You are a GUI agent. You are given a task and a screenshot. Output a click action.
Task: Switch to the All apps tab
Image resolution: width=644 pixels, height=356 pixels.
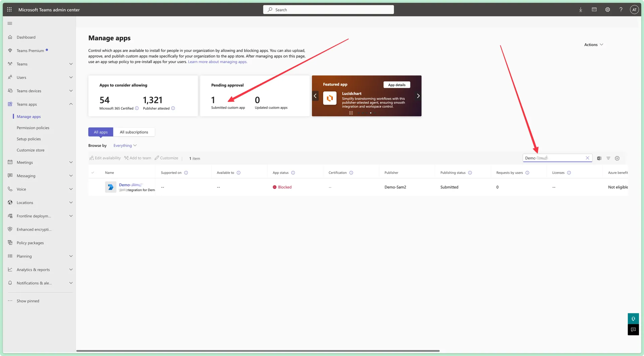(x=101, y=132)
